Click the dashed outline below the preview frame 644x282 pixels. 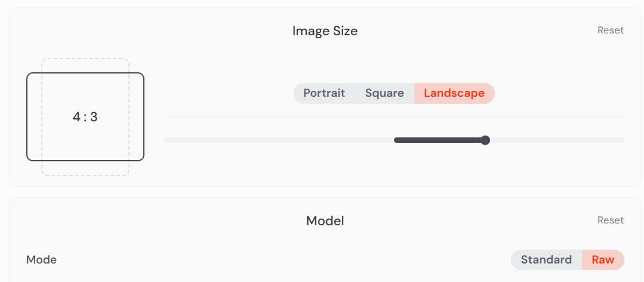tap(85, 175)
